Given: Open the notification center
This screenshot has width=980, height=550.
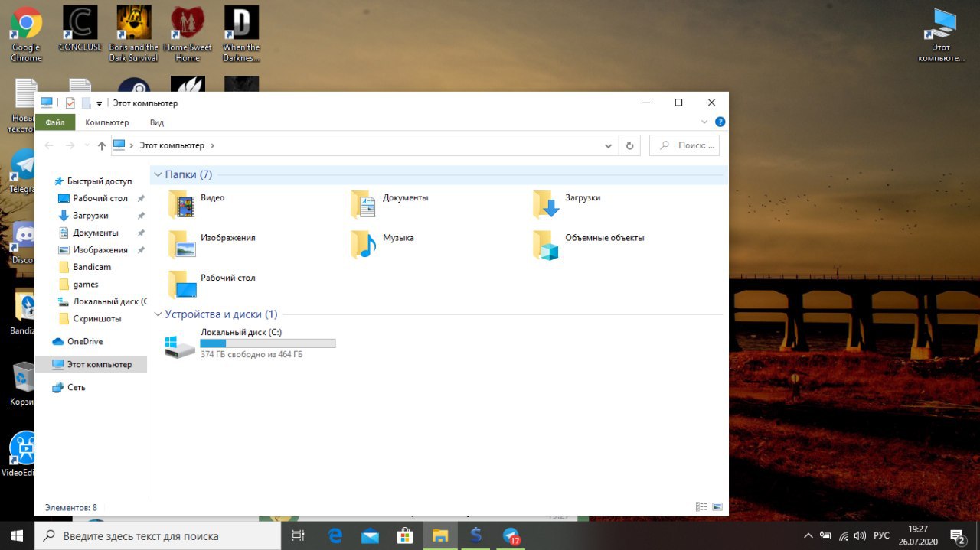Looking at the screenshot, I should (956, 535).
